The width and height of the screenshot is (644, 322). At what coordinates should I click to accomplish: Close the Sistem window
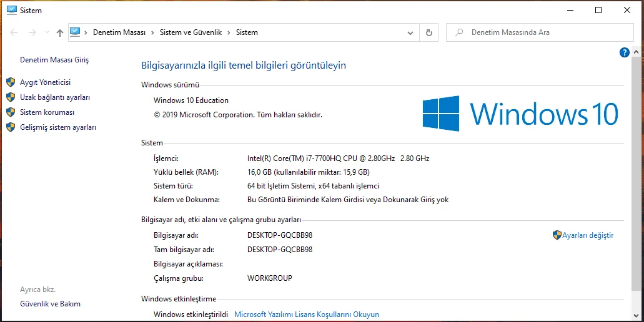[627, 10]
